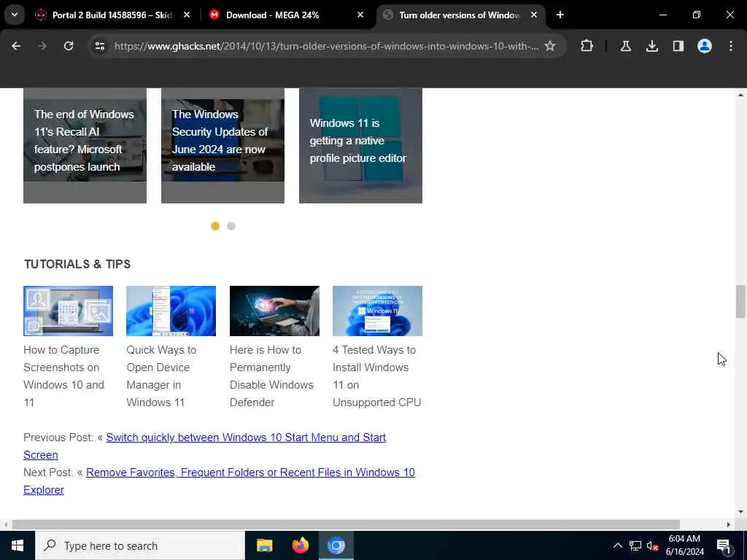This screenshot has height=560, width=747.
Task: Open How to Capture Screenshots on Windows link
Action: coord(64,376)
